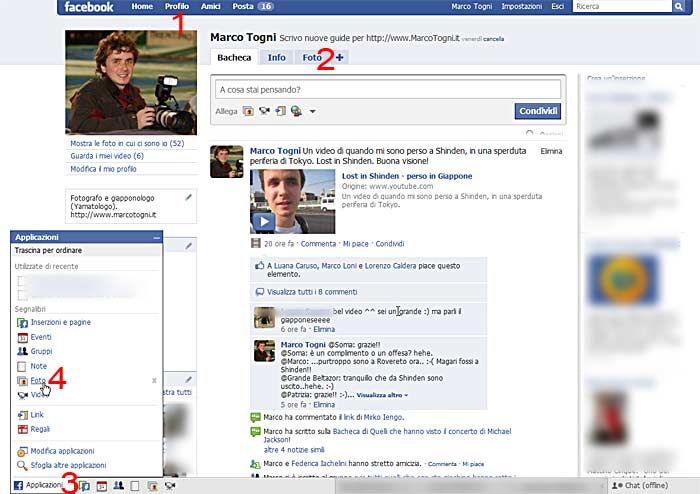Open Impostazioni in the top bar

(x=521, y=6)
